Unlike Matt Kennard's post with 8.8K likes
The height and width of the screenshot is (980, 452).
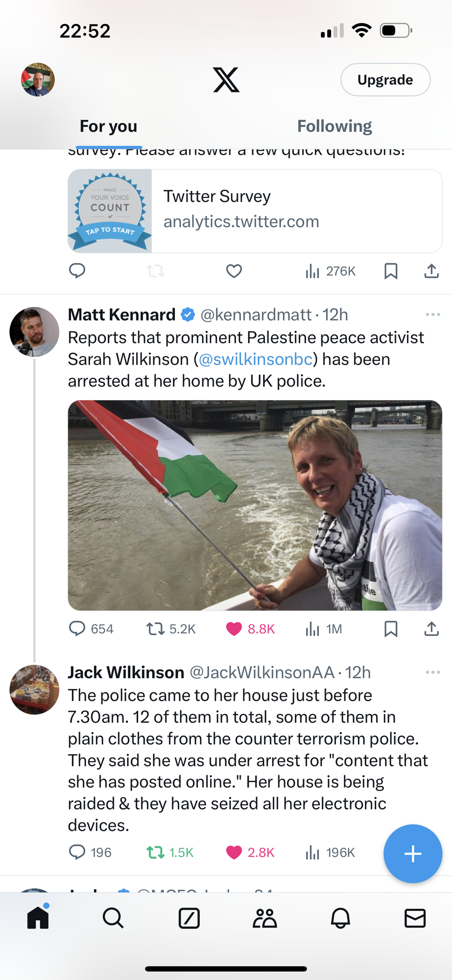[234, 629]
